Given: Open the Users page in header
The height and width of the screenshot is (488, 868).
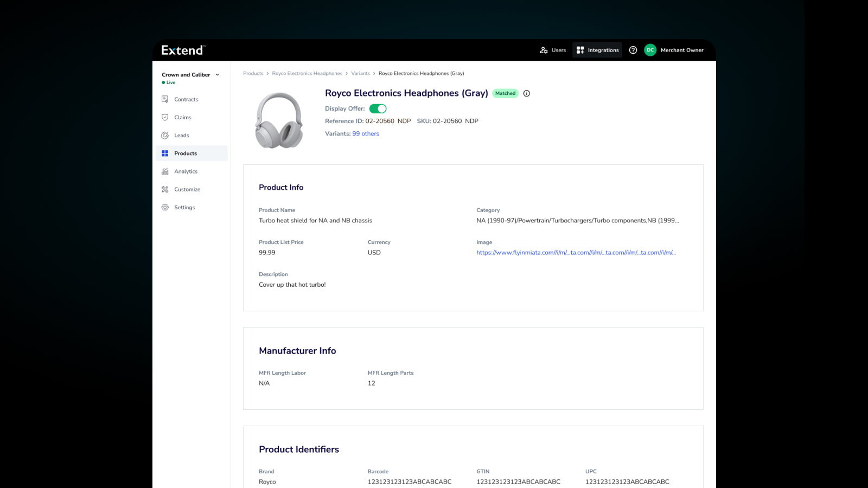Looking at the screenshot, I should (x=553, y=50).
